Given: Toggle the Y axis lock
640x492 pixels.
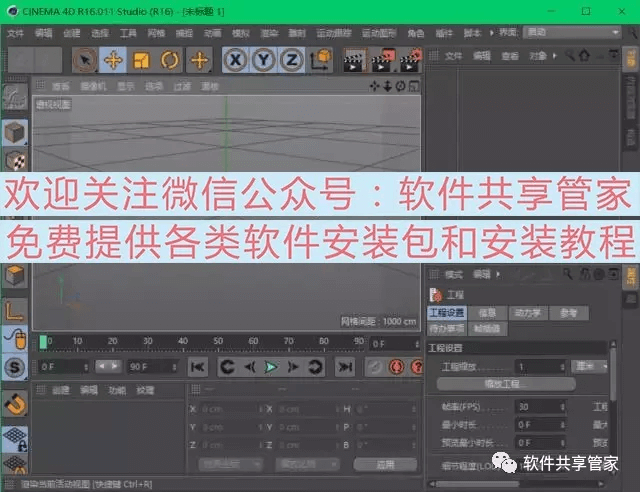Looking at the screenshot, I should point(263,60).
